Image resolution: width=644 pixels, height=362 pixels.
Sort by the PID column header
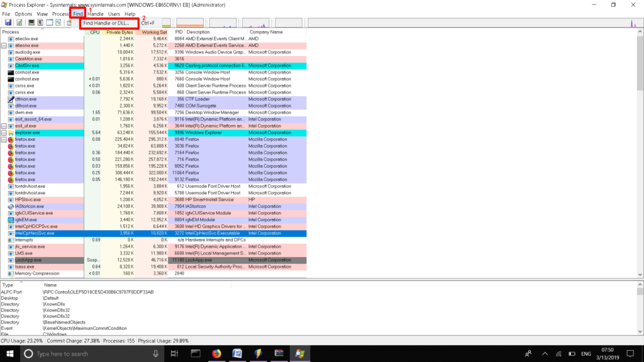177,32
